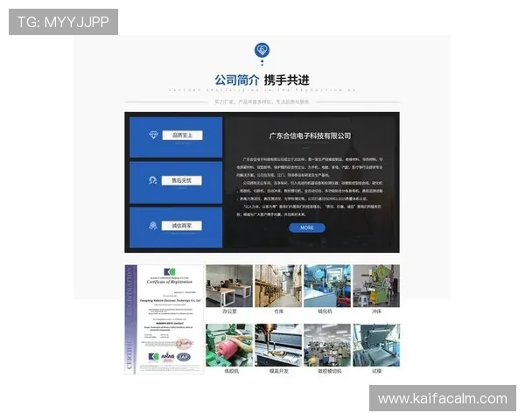Click the medal icon beside 诚信商家
The height and width of the screenshot is (420, 525).
point(152,226)
